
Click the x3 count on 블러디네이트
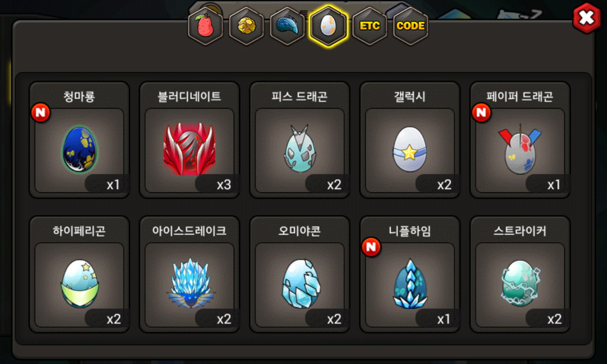pos(223,184)
